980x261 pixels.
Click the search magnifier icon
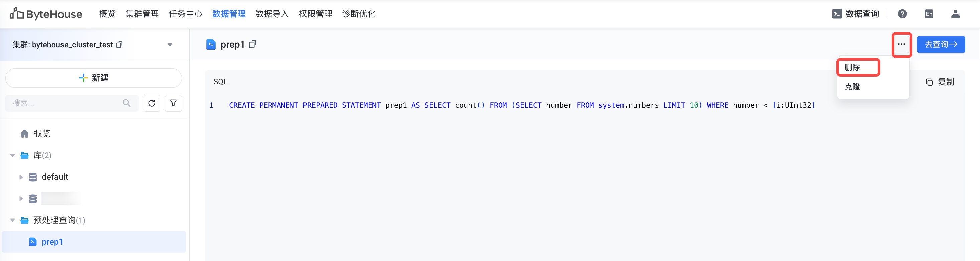point(127,103)
